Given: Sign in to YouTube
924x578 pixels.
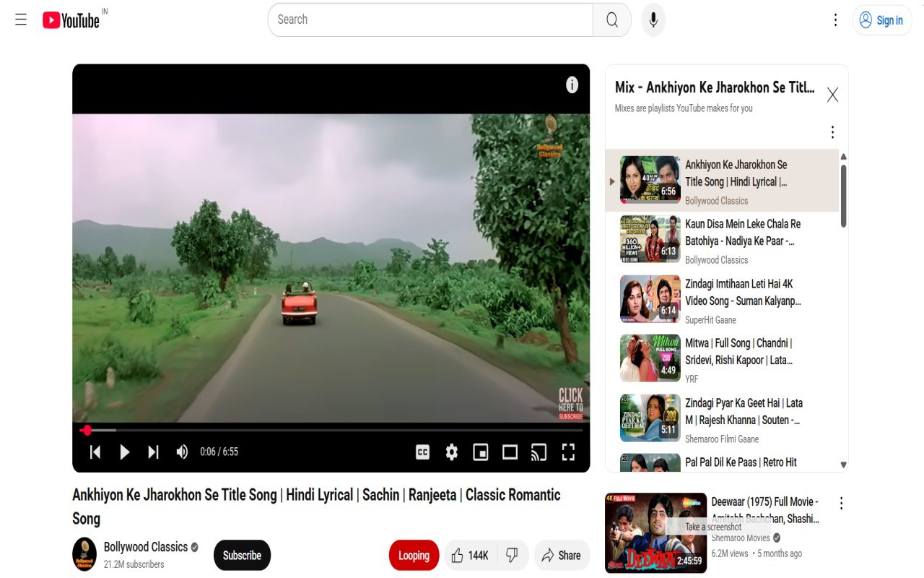Looking at the screenshot, I should point(882,20).
